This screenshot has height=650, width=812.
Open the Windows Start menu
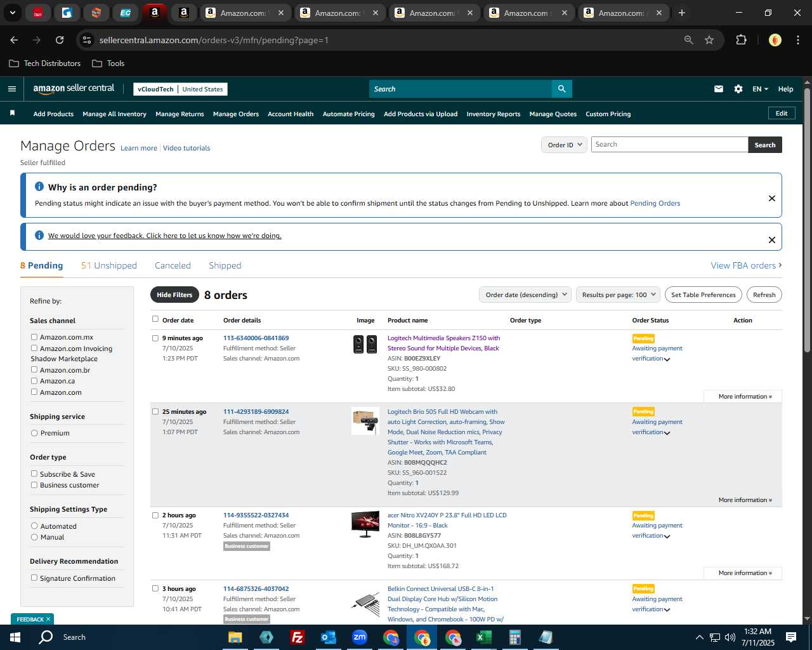point(15,637)
